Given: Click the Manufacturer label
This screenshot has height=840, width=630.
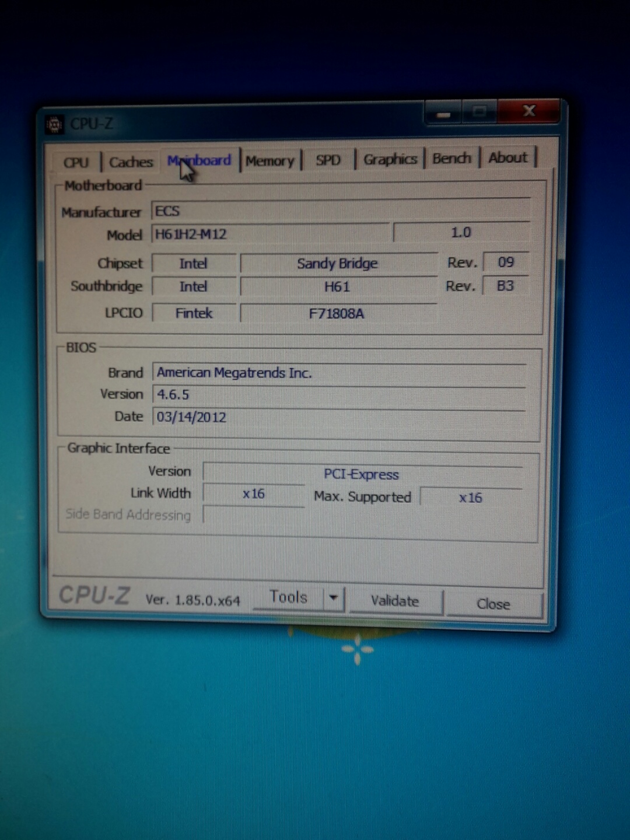Looking at the screenshot, I should coord(101,212).
